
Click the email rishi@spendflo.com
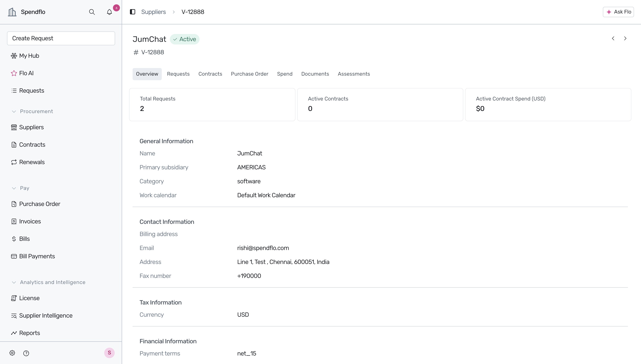click(x=263, y=248)
